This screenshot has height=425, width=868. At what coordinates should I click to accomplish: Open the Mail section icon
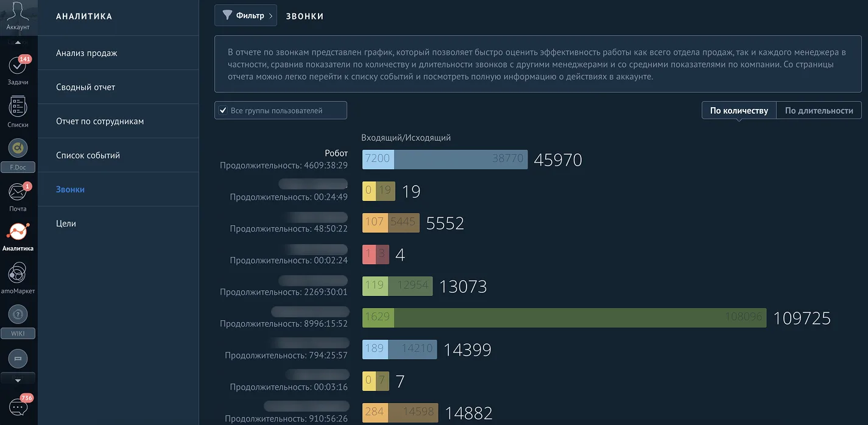click(x=18, y=192)
